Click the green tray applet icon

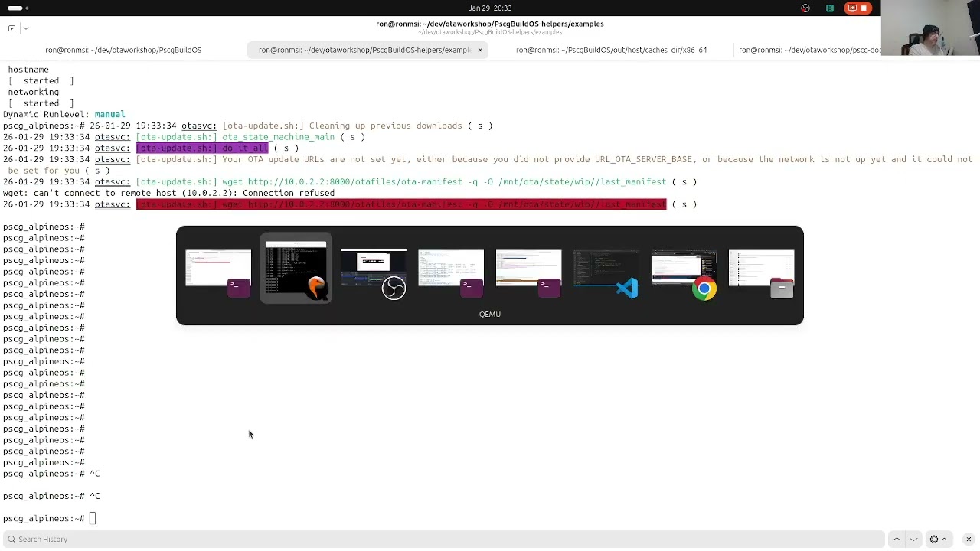click(x=830, y=8)
